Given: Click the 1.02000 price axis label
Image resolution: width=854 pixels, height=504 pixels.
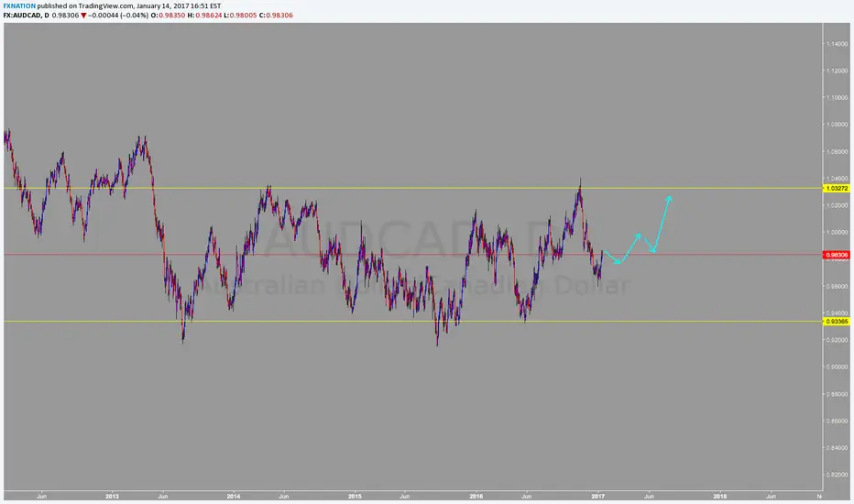Looking at the screenshot, I should [838, 205].
